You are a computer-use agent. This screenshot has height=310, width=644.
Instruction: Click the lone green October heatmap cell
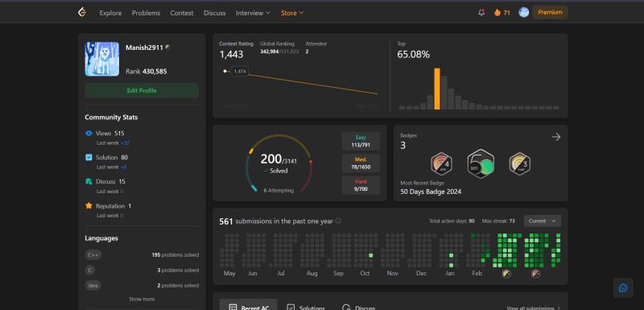(x=371, y=255)
